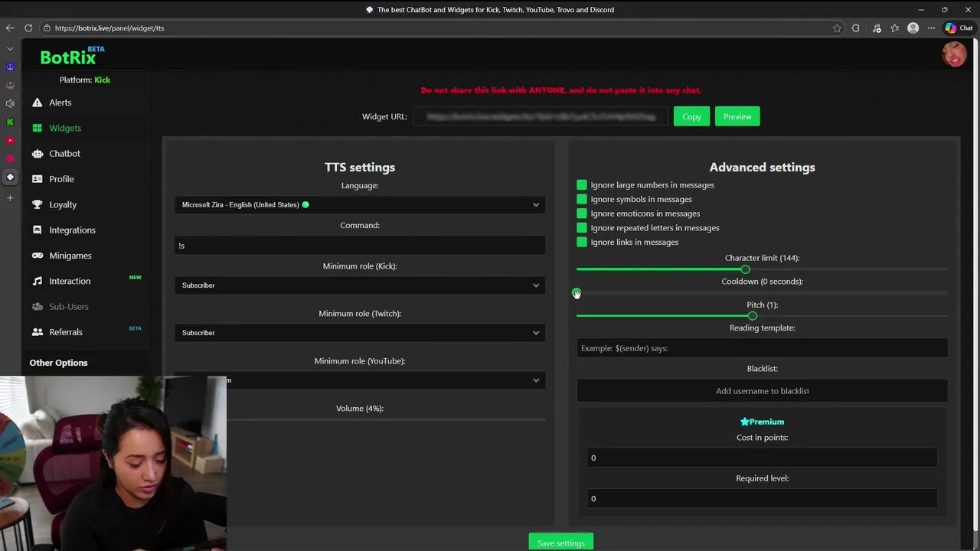Open Chatbot section in sidebar
This screenshot has width=980, height=551.
[x=64, y=153]
